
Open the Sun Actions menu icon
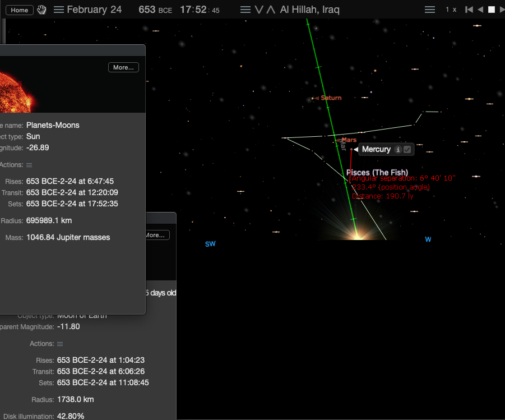click(x=29, y=165)
